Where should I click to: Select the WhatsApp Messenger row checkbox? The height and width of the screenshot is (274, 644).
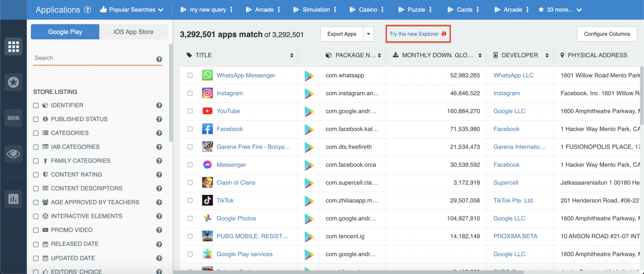[190, 76]
